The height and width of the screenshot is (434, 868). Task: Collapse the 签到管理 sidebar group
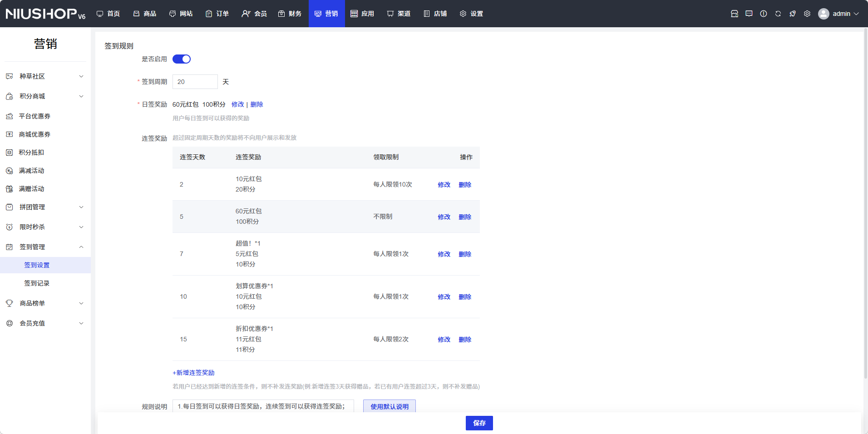click(45, 247)
